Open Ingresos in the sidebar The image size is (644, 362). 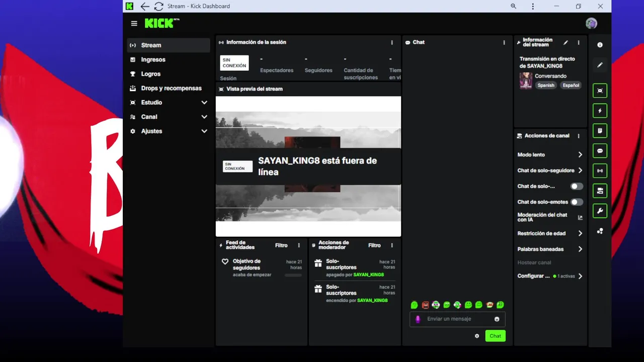[x=169, y=59]
